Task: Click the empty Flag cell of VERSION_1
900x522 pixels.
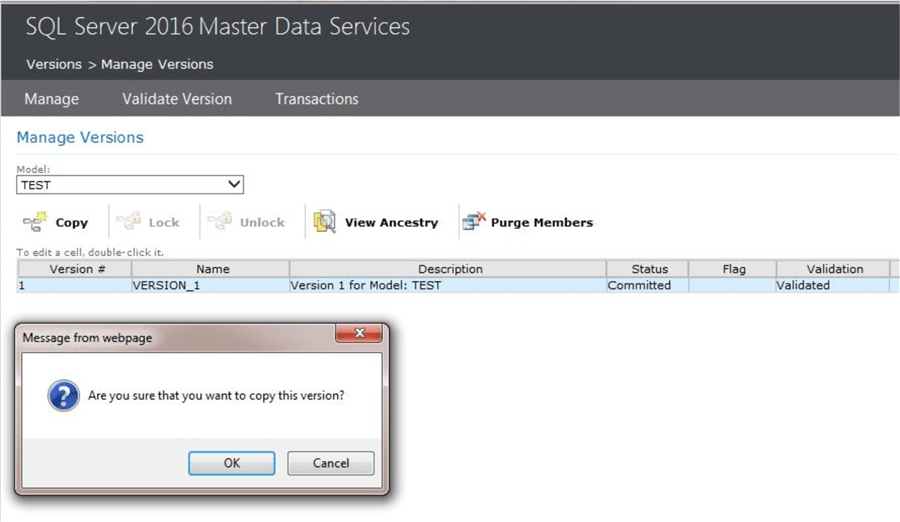Action: point(732,285)
